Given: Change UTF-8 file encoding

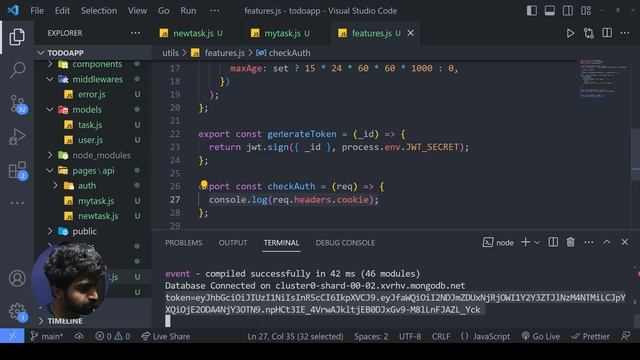Looking at the screenshot, I should [x=410, y=336].
